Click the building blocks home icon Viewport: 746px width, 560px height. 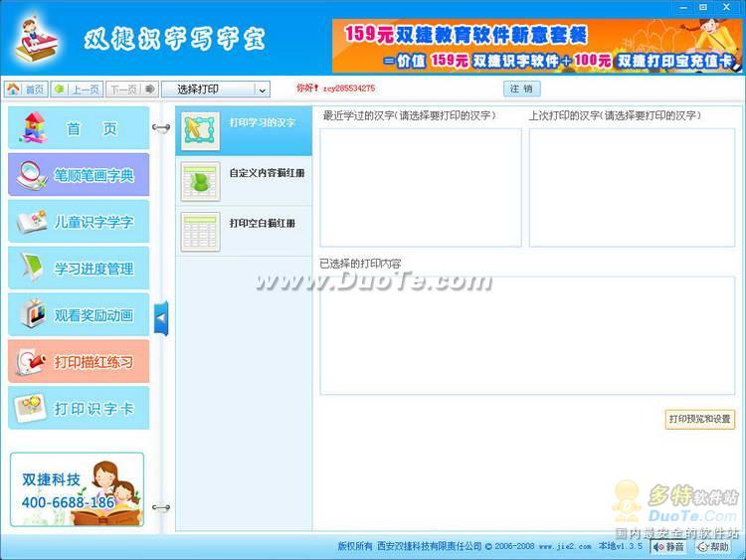(34, 127)
